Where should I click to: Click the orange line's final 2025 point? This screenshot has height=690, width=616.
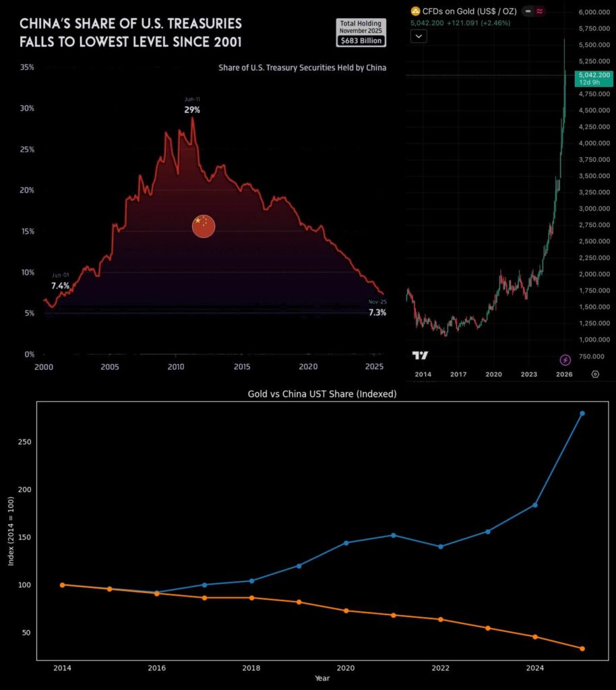point(582,648)
